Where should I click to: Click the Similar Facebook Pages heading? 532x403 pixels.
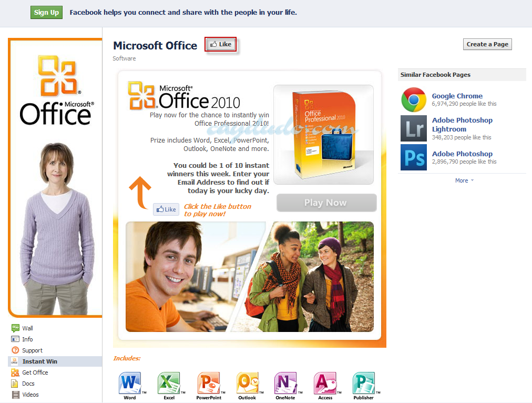[435, 75]
